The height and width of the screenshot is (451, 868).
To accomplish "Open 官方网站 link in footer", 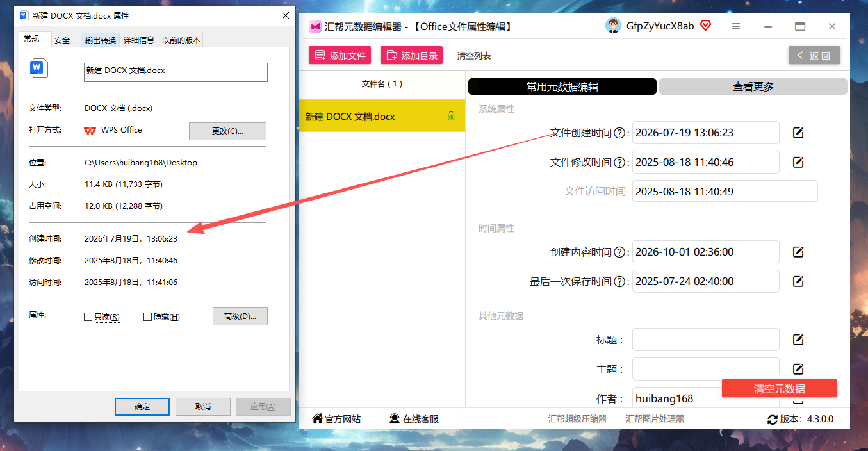I will pos(336,419).
